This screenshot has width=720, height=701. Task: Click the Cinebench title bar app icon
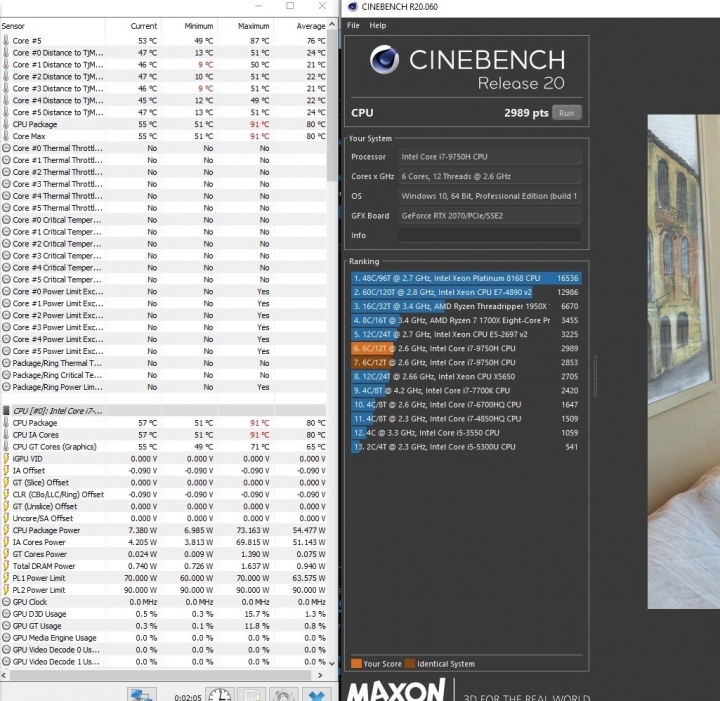(353, 6)
